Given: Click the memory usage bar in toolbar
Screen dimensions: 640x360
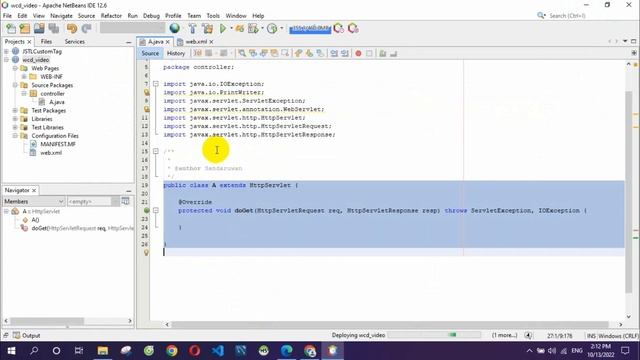Looking at the screenshot, I should 310,29.
